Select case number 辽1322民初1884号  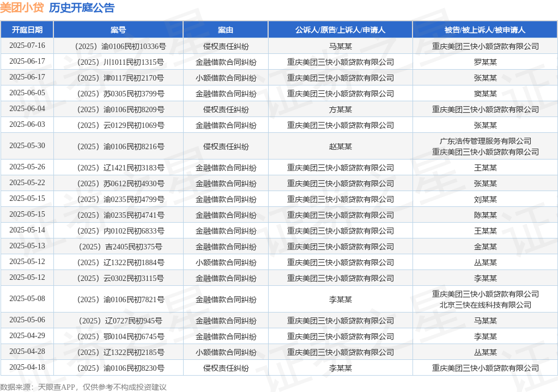pyautogui.click(x=120, y=262)
